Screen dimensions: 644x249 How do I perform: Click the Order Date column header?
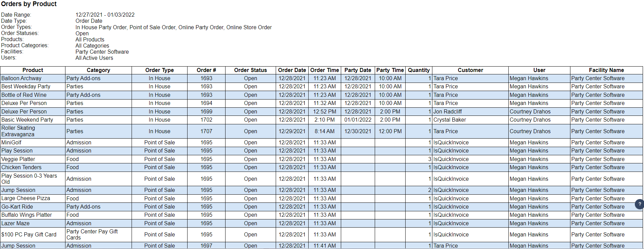292,70
